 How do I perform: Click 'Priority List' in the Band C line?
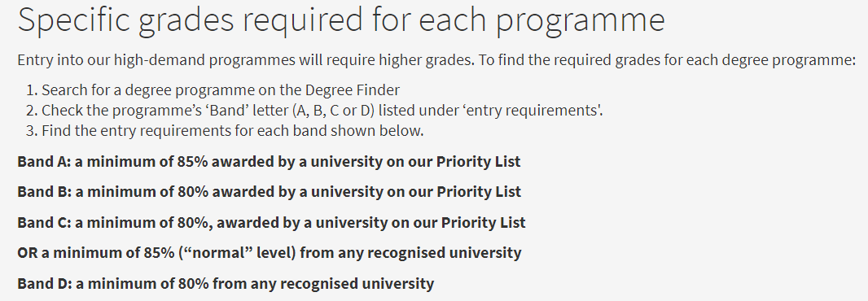[x=484, y=222]
